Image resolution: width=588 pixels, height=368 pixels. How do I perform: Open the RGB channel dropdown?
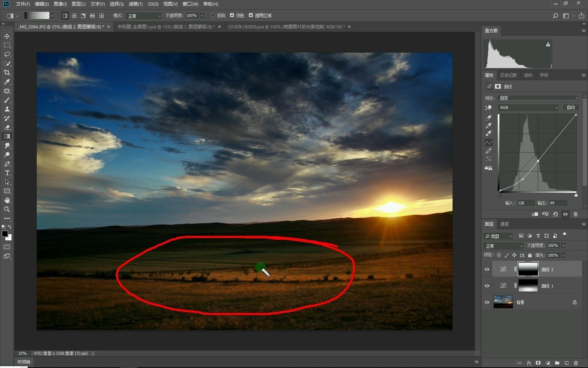[528, 108]
